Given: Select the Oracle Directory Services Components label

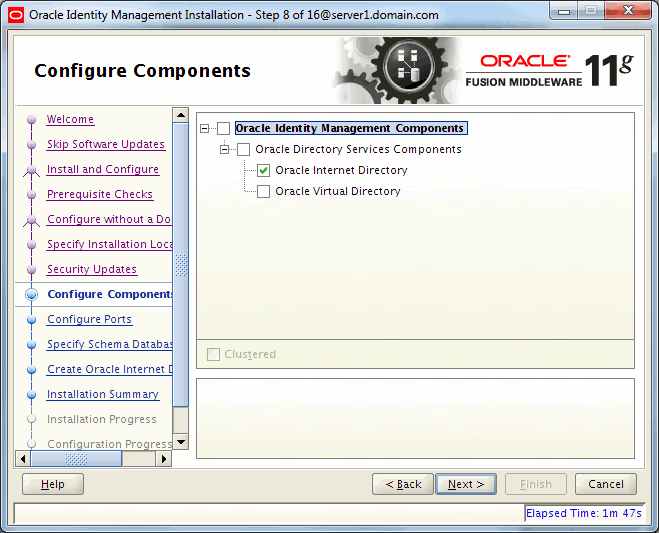Looking at the screenshot, I should point(358,149).
